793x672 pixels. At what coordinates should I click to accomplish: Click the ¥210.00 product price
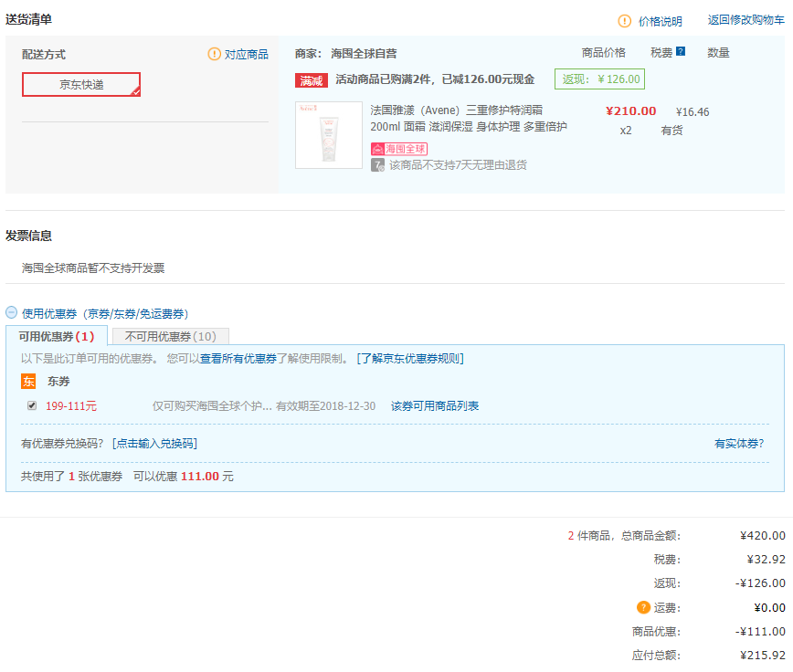point(631,110)
